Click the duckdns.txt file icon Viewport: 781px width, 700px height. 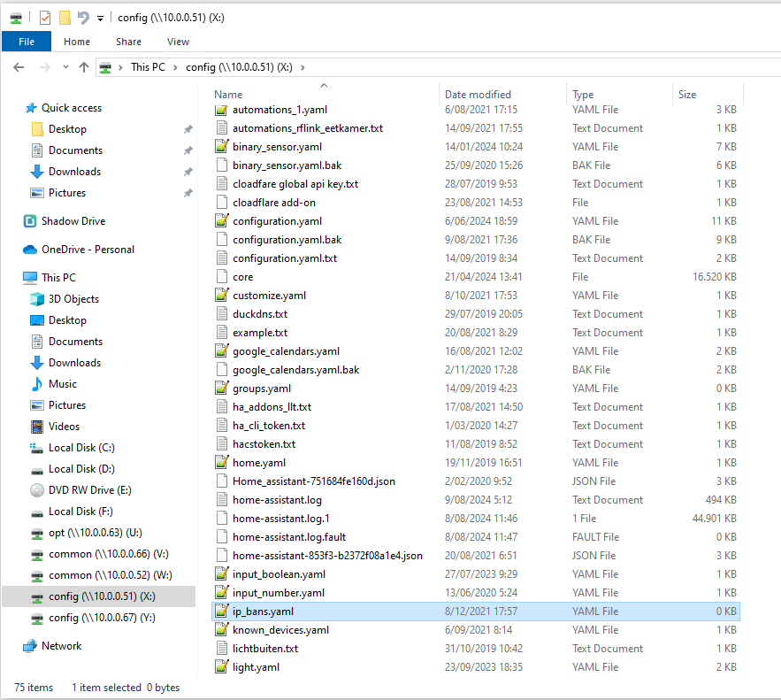tap(222, 314)
